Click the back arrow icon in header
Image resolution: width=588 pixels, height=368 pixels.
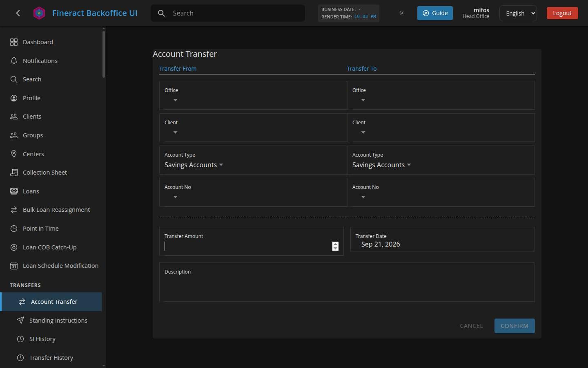pyautogui.click(x=18, y=13)
